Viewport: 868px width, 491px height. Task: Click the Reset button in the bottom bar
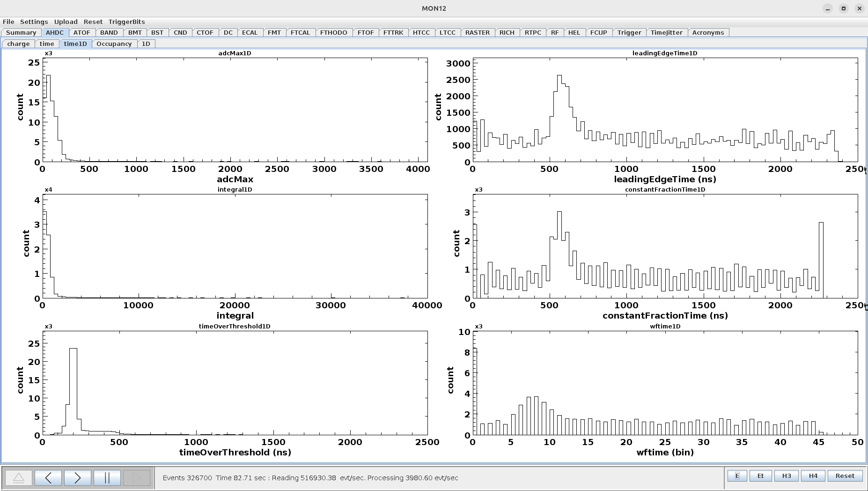(x=845, y=476)
